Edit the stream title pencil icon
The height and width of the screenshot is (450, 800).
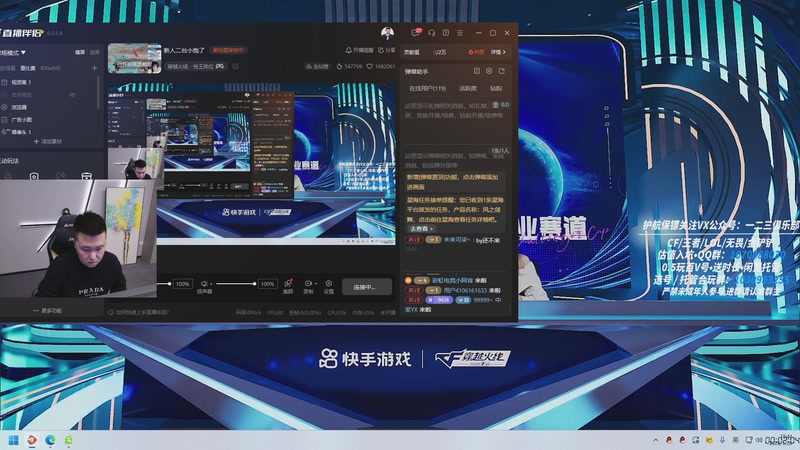coord(235,66)
